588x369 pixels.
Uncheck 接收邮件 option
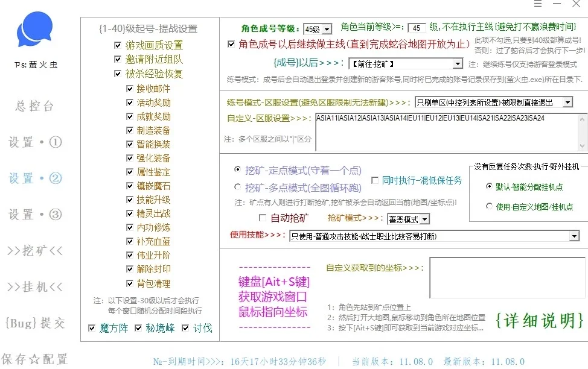(130, 89)
